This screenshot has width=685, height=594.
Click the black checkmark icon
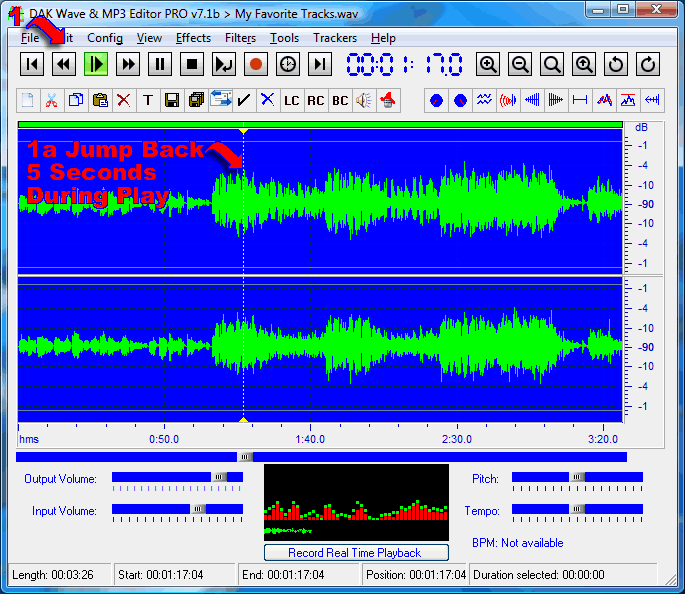[x=244, y=100]
